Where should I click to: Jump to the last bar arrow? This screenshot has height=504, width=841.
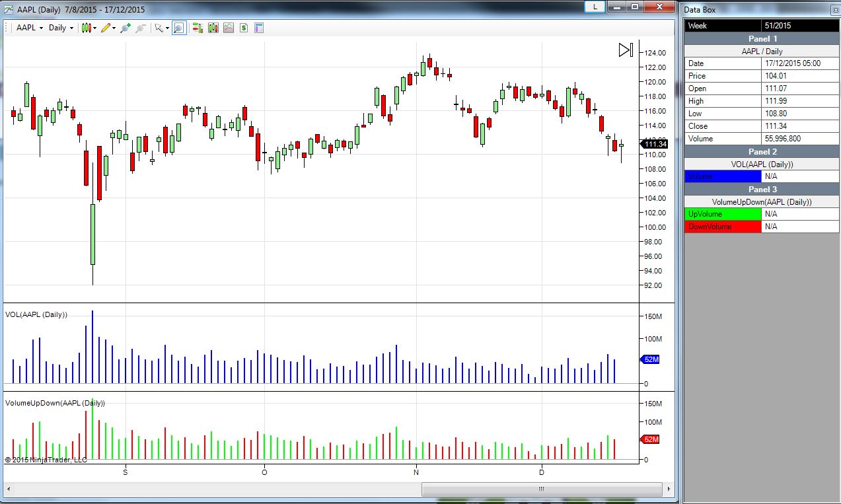(625, 50)
